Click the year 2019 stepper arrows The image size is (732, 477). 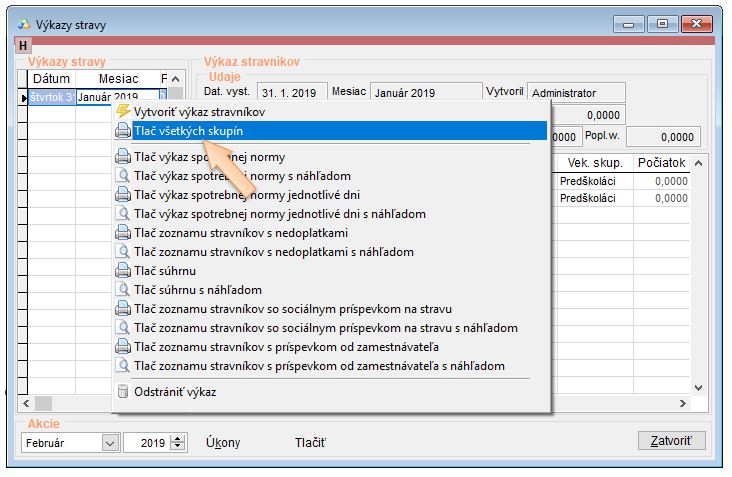pyautogui.click(x=179, y=442)
